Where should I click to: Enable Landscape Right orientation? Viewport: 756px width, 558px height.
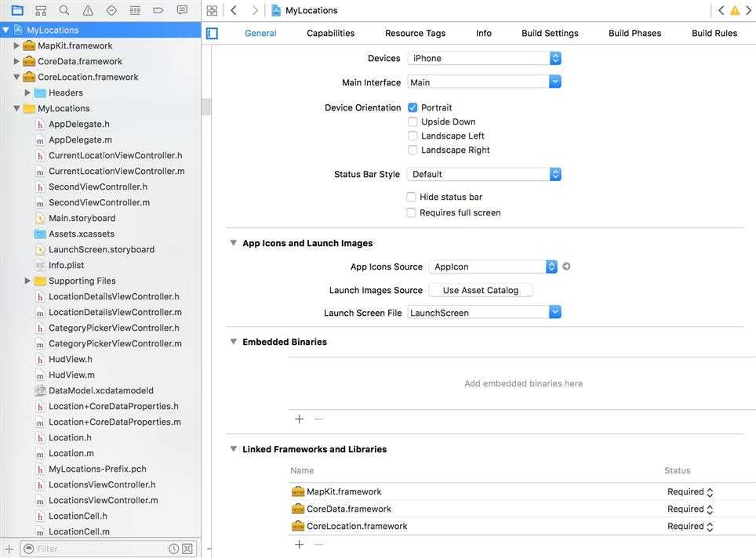point(413,150)
